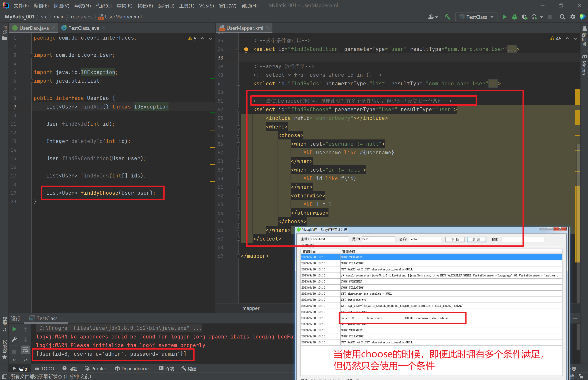Expand folded findByIds select on line 41

pyautogui.click(x=238, y=84)
